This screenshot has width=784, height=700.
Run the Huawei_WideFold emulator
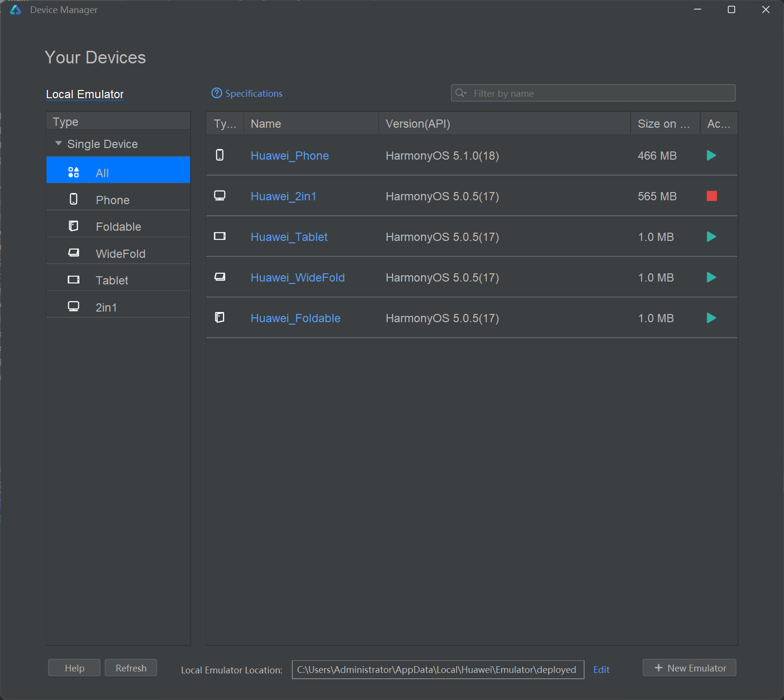pos(711,277)
